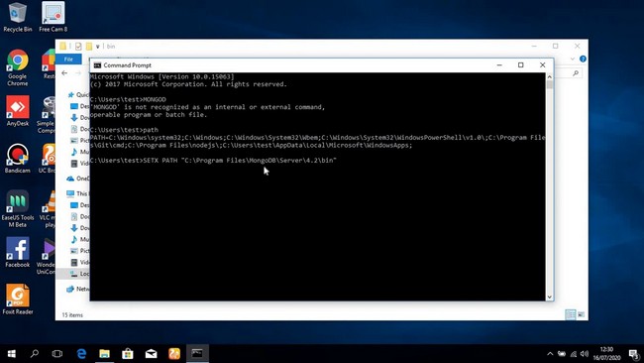
Task: Open the Windows Start menu
Action: 12,353
